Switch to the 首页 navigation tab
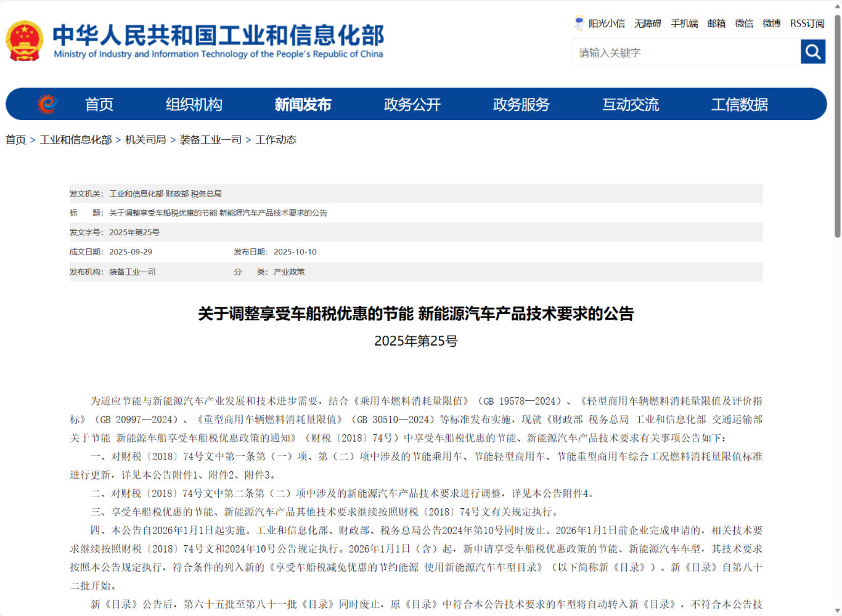Viewport: 842px width, 616px height. 99,104
